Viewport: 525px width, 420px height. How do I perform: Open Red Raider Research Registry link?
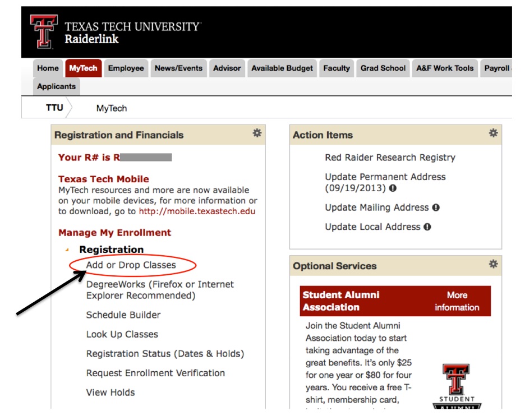point(390,158)
